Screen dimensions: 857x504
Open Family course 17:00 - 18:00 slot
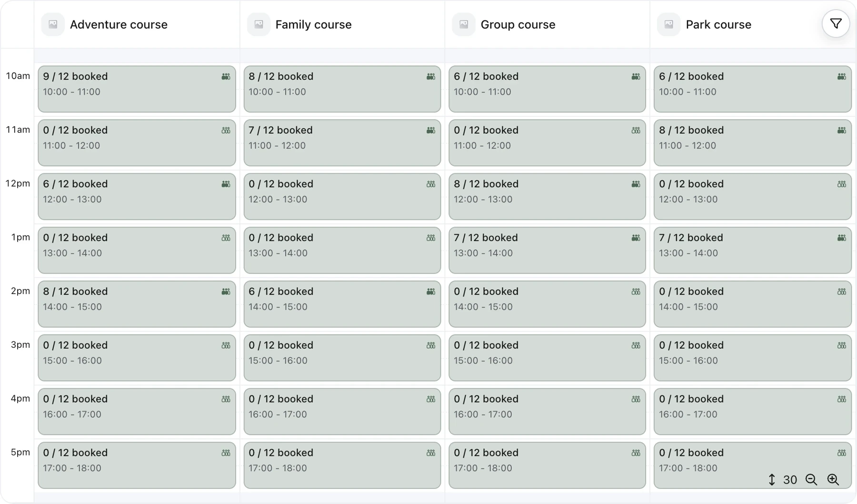[x=342, y=465]
